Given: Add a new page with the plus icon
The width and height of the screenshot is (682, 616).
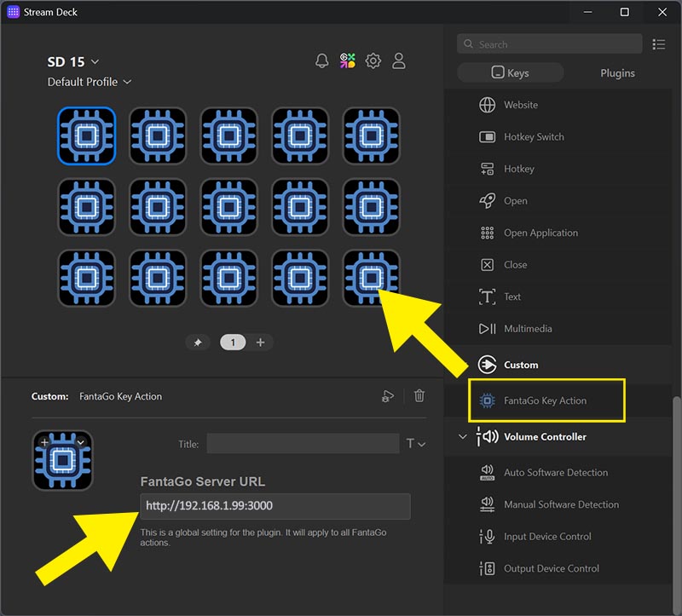Looking at the screenshot, I should (x=260, y=343).
